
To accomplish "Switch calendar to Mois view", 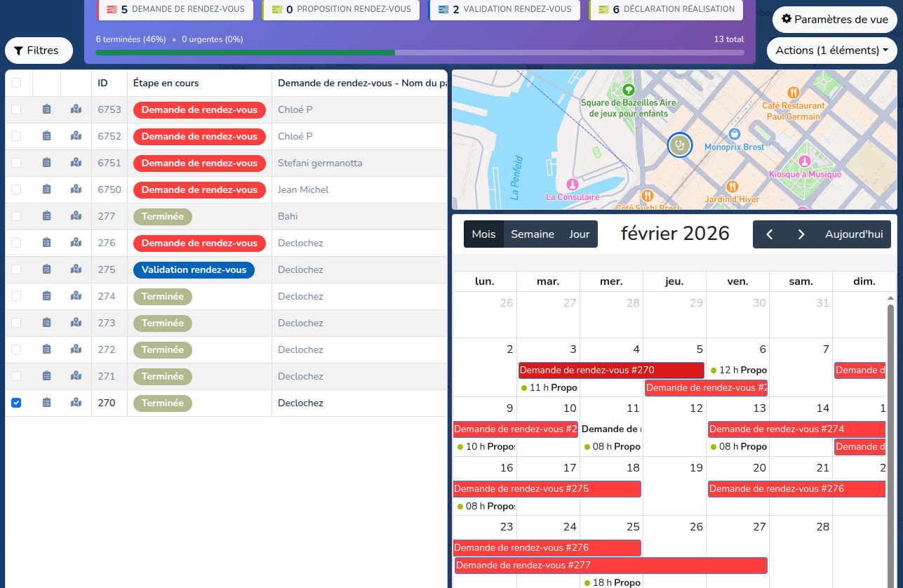I will 483,234.
